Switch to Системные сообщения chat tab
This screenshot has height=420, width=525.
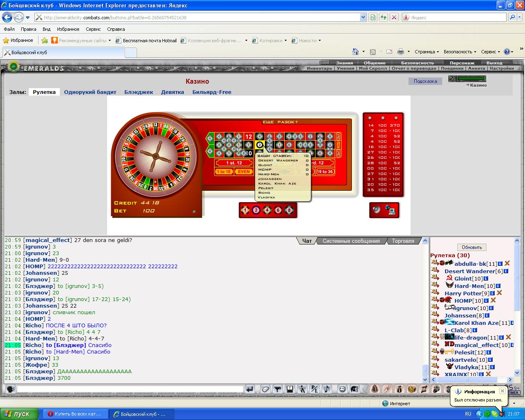click(351, 241)
